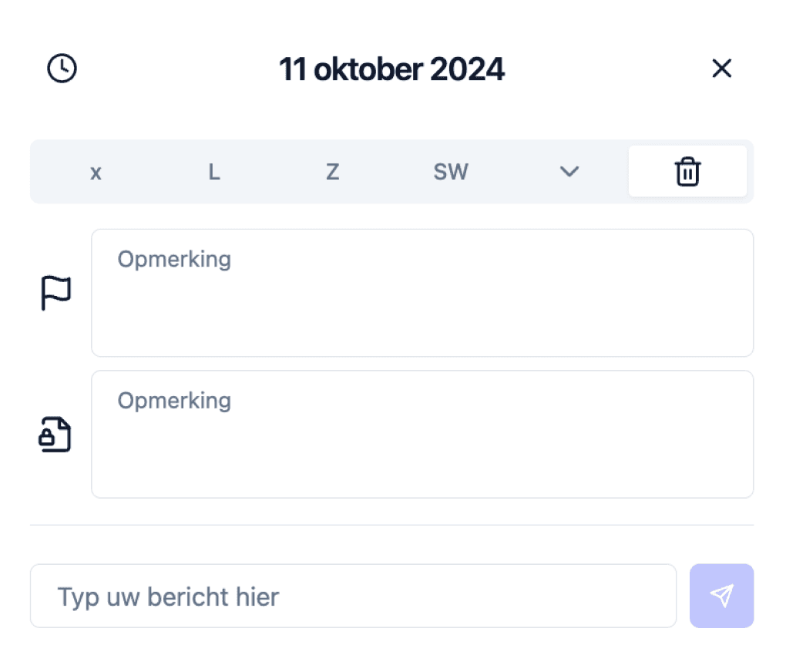Select the 'Z' option in the toolbar
Image resolution: width=786 pixels, height=672 pixels.
[x=332, y=172]
